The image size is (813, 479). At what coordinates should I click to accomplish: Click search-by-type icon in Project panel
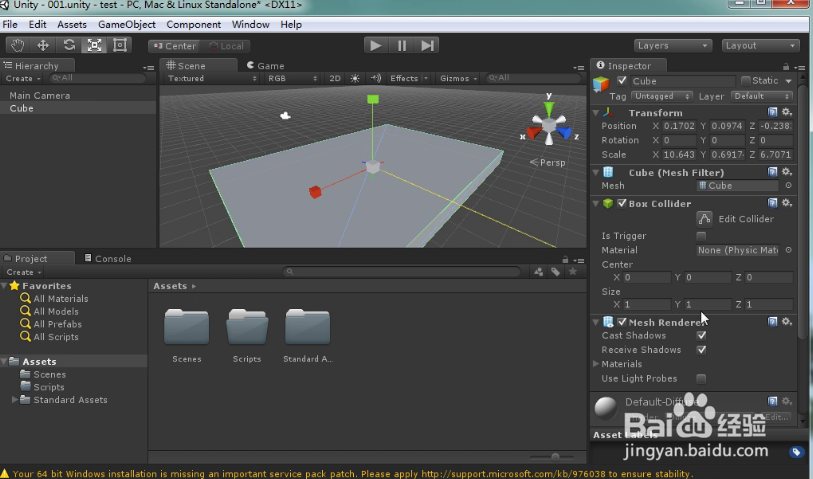click(x=539, y=272)
